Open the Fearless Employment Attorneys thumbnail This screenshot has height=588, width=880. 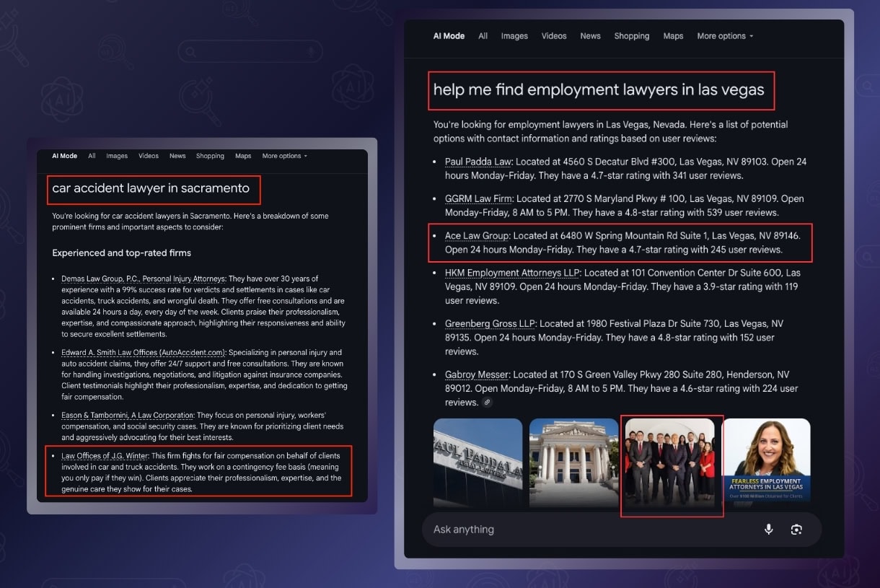tap(766, 459)
